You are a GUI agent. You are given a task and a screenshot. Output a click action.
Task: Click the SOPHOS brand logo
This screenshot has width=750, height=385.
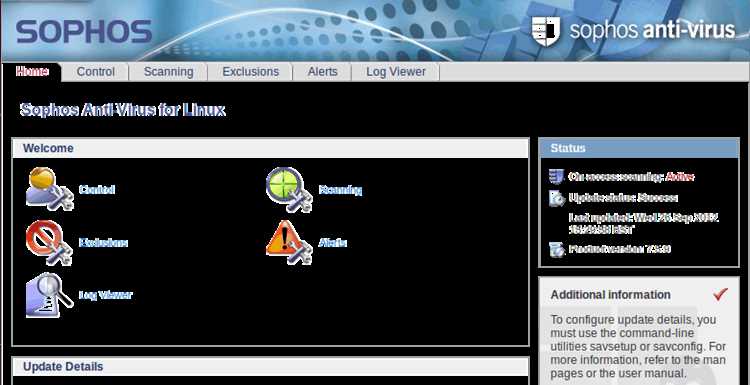click(84, 32)
